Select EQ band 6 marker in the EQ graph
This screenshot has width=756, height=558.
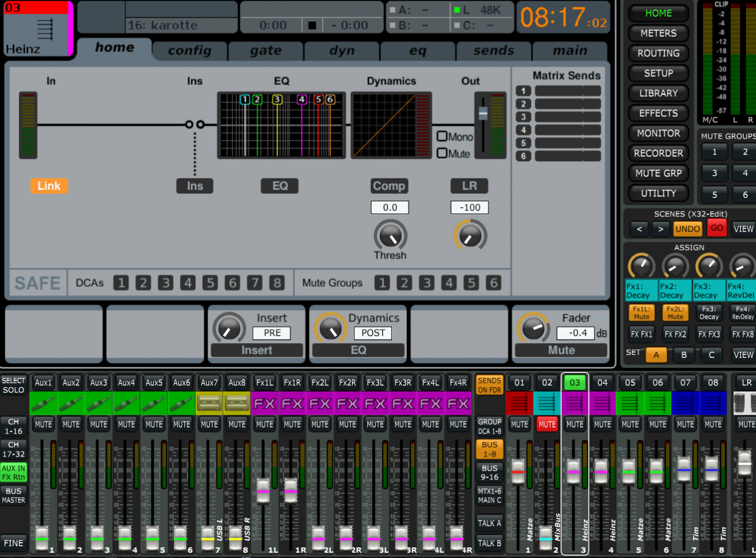[x=330, y=99]
